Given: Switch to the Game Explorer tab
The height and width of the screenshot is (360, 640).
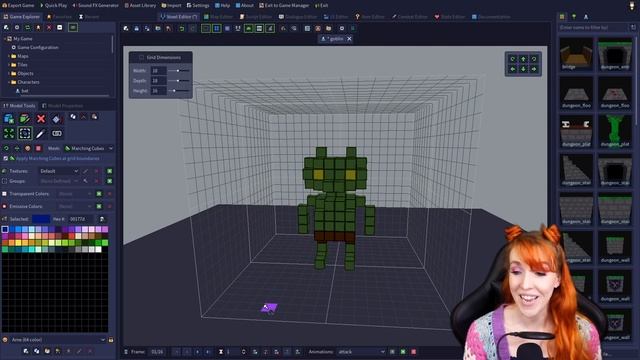Looking at the screenshot, I should pos(22,17).
